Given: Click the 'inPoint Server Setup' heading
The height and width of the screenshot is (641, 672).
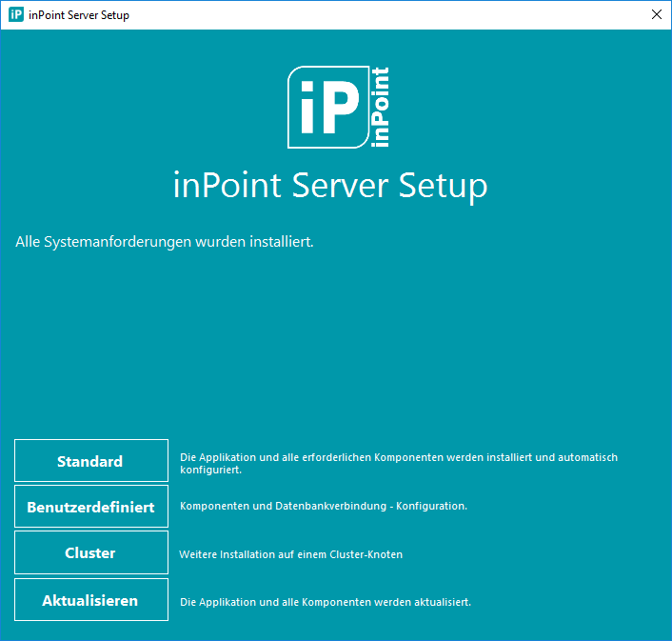Looking at the screenshot, I should click(x=330, y=186).
